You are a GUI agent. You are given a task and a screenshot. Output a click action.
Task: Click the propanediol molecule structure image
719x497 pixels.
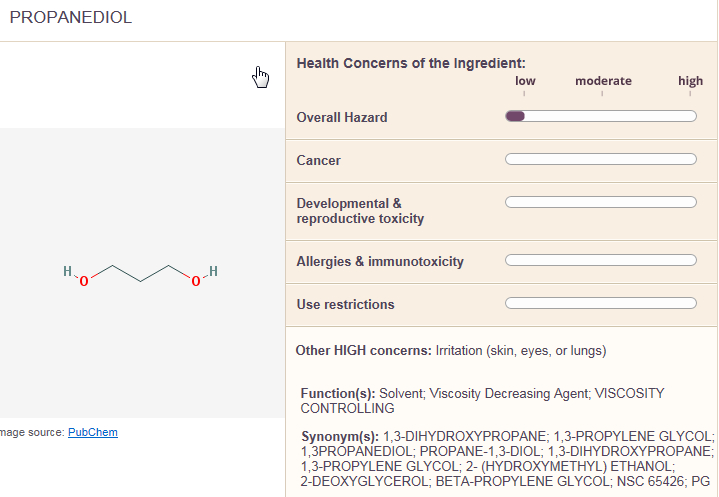140,275
